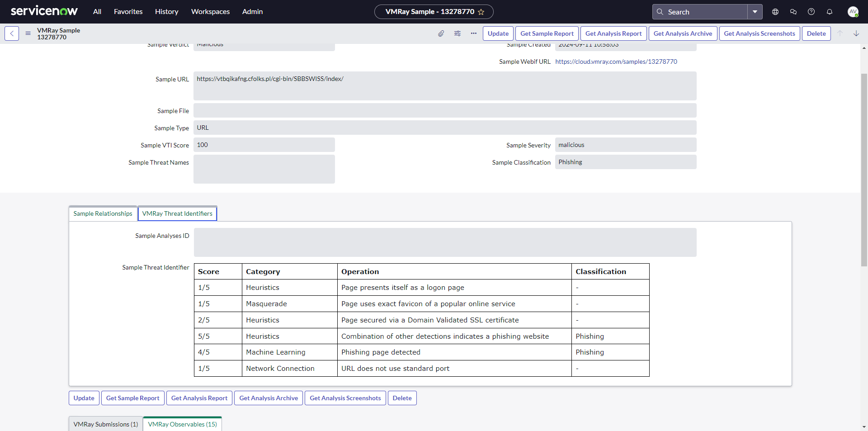Image resolution: width=868 pixels, height=431 pixels.
Task: Click 'Page uses exact favicon' operation cell
Action: point(454,304)
